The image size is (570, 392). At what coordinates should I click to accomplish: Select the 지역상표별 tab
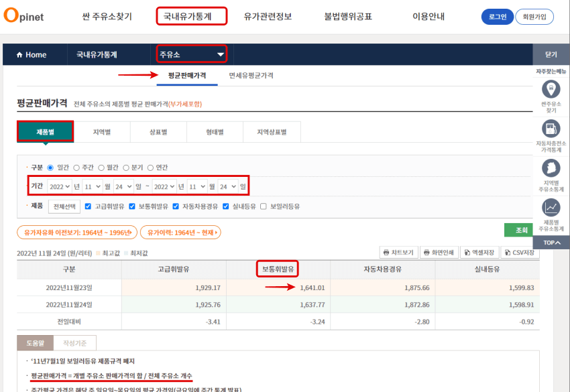(x=272, y=132)
